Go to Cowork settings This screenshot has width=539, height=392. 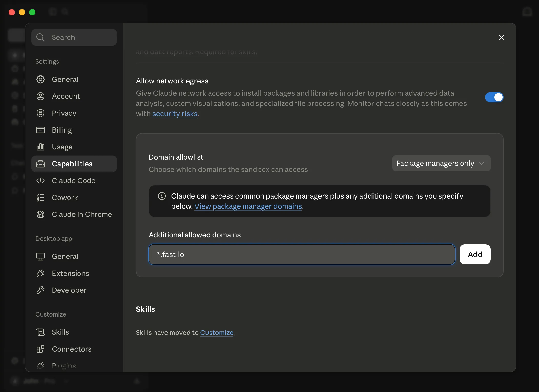[74, 198]
